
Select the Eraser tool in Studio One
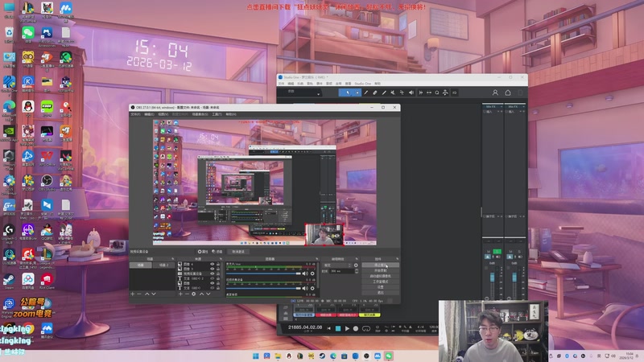[375, 93]
